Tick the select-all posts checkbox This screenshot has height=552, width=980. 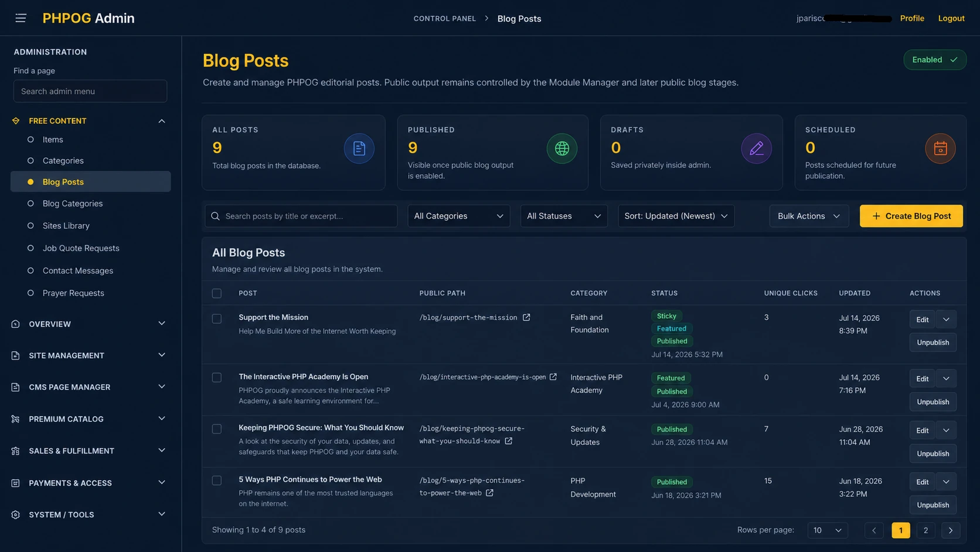217,293
